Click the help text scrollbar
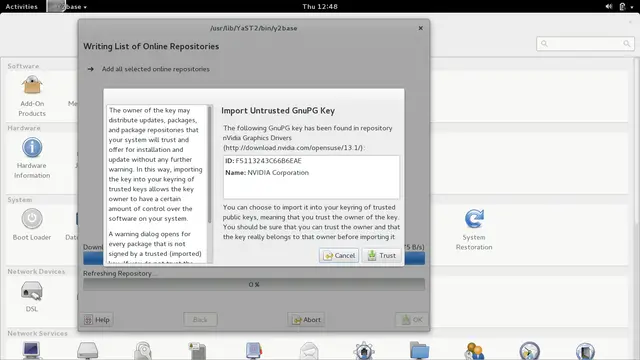The image size is (640, 360). 210,164
